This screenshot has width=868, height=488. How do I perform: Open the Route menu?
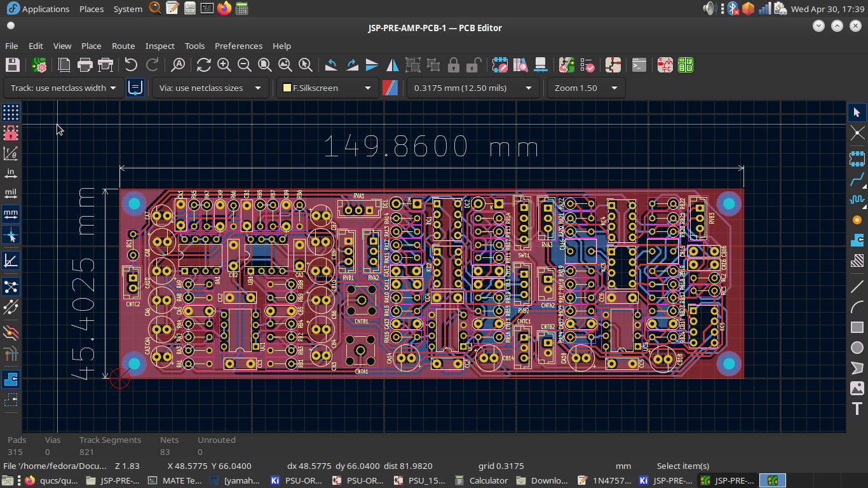coord(123,46)
